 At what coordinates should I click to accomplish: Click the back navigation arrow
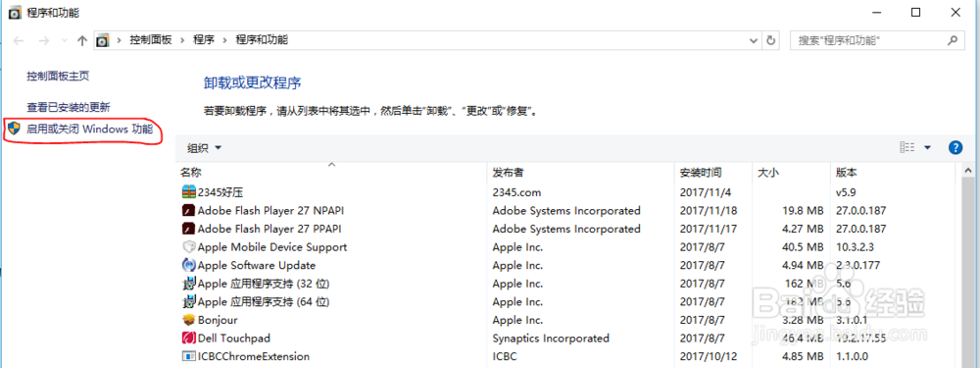[19, 40]
